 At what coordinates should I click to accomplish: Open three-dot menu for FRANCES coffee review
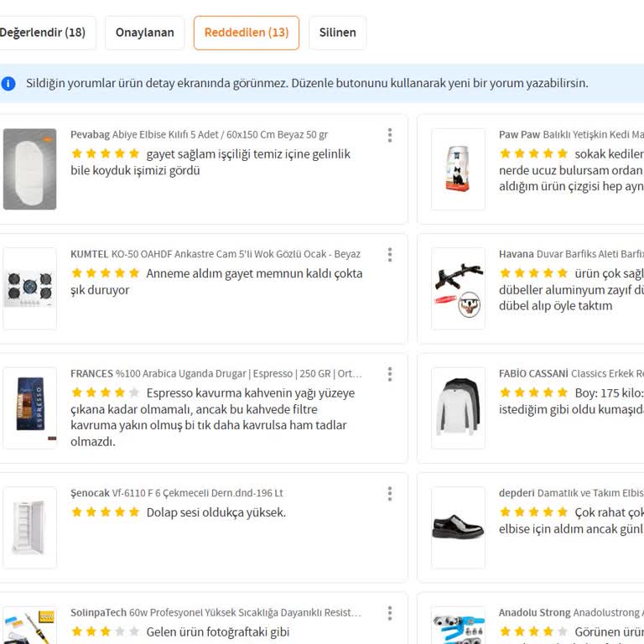coord(390,374)
